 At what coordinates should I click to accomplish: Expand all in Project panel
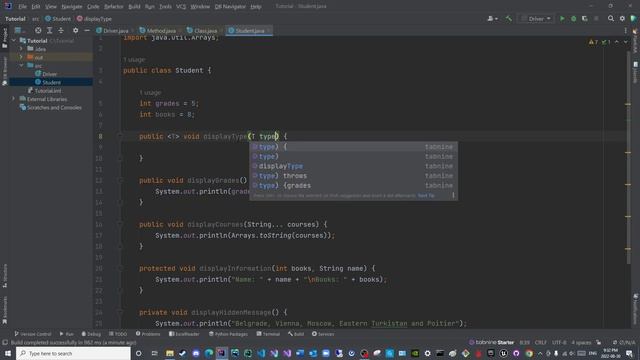point(49,30)
